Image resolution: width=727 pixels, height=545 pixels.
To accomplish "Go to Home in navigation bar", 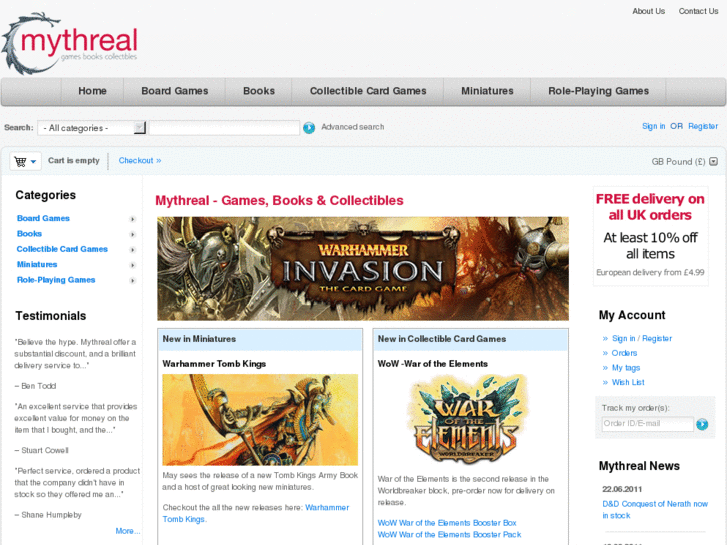I will pyautogui.click(x=92, y=91).
